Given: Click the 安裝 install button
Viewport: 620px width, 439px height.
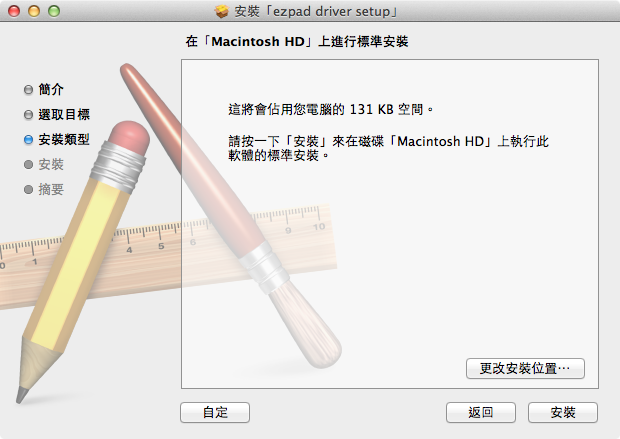Looking at the screenshot, I should point(563,413).
